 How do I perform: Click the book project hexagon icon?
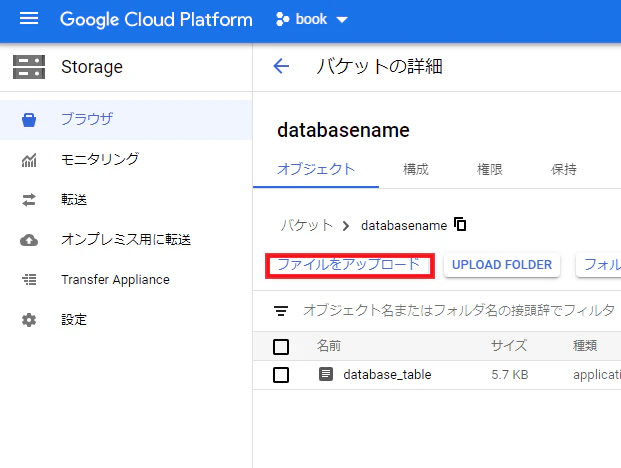[282, 19]
